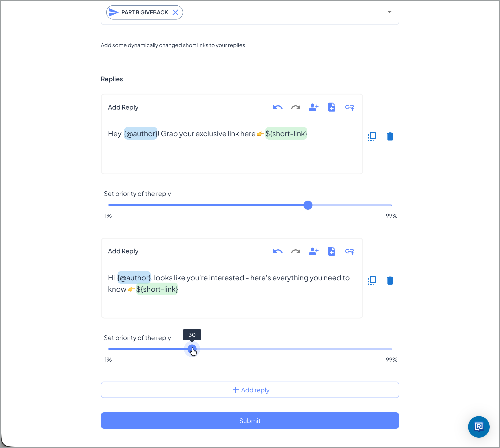Click the first reply priority slider handle
This screenshot has width=500, height=448.
click(308, 205)
